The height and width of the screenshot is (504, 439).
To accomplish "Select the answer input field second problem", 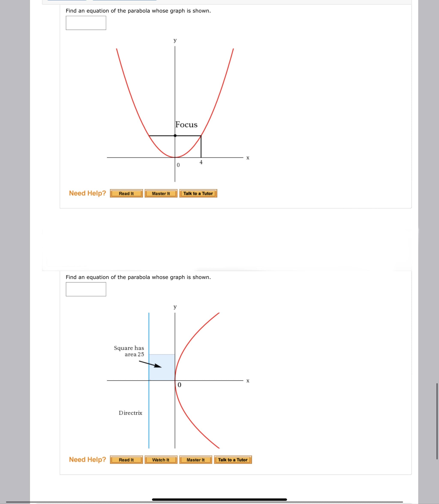I will pos(86,289).
